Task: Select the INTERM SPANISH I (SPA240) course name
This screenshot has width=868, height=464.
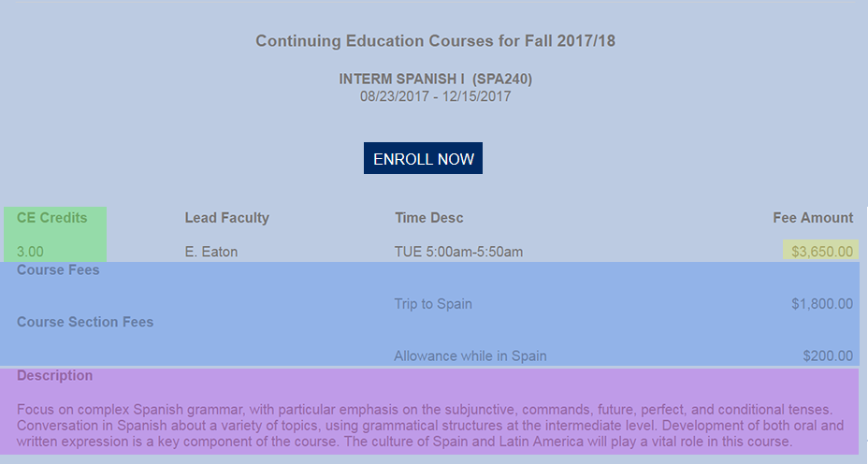Action: [x=435, y=80]
